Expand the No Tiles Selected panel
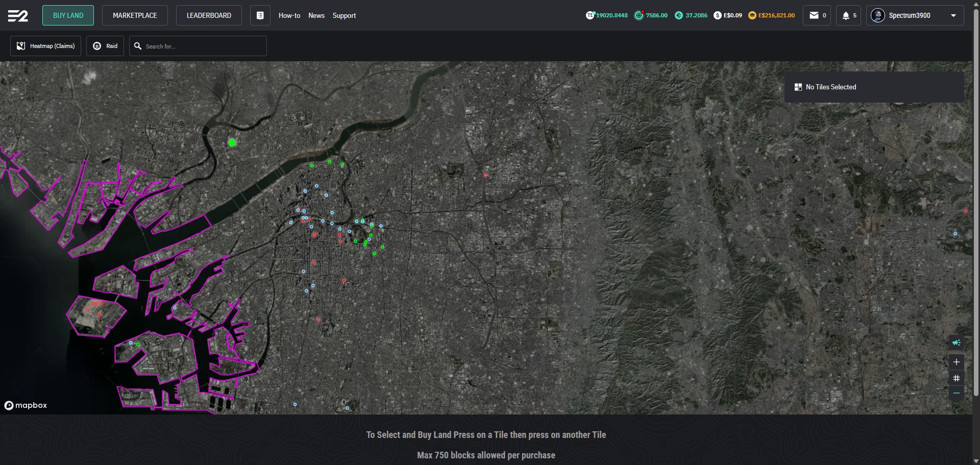 click(x=874, y=87)
